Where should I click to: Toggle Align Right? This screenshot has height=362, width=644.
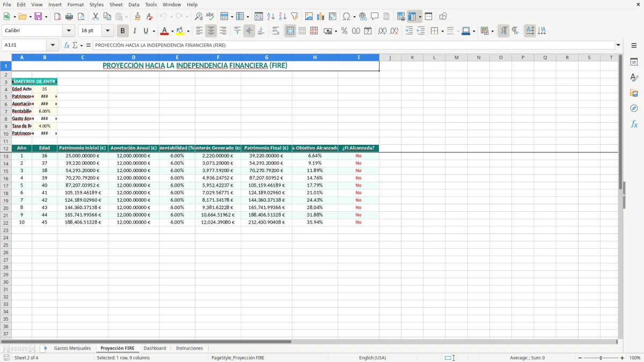(223, 31)
